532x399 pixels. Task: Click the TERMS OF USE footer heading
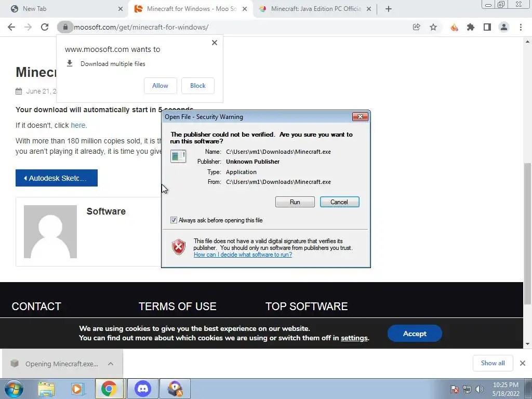coord(178,307)
